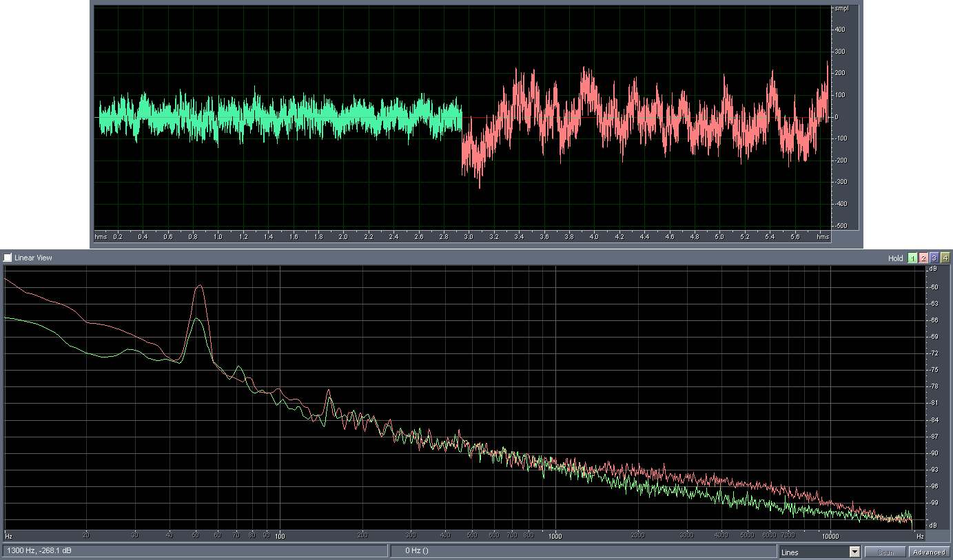Enable the Linear View checkbox
Viewport: 953px width, 560px height.
click(8, 258)
